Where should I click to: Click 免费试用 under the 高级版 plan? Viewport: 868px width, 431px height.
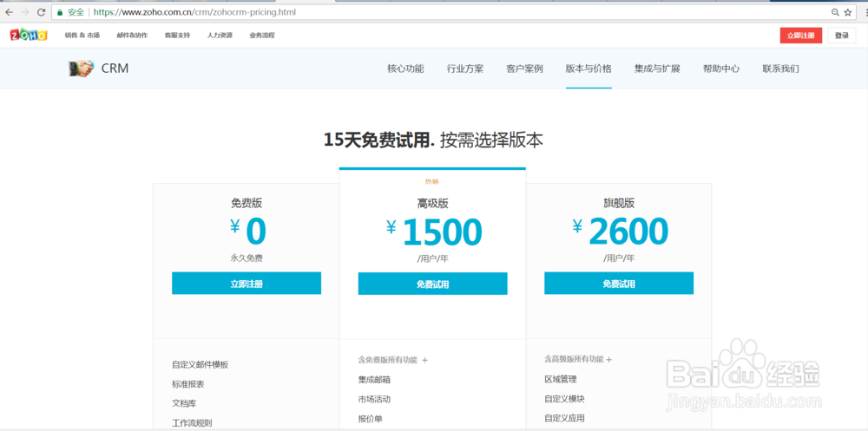[433, 284]
